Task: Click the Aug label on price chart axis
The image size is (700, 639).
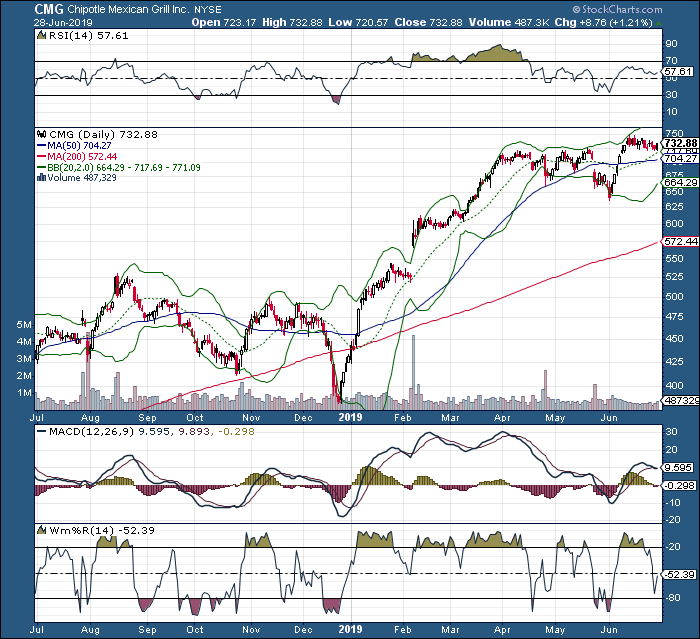Action: (x=90, y=418)
